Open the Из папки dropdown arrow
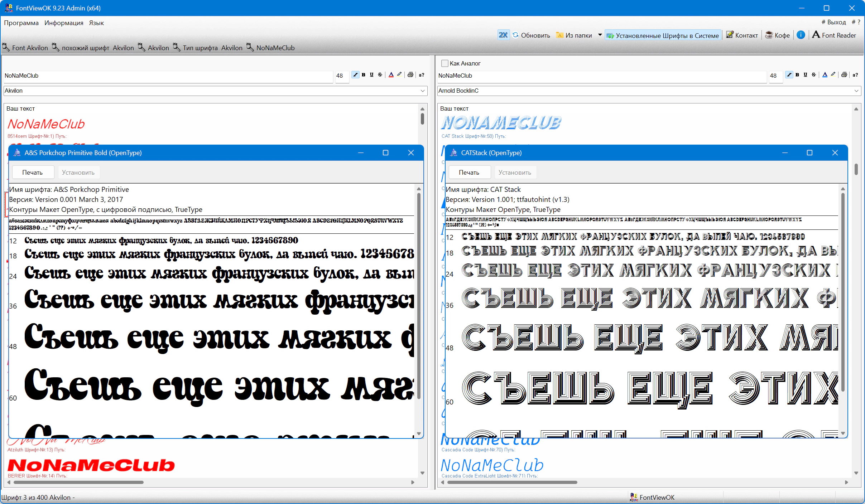The height and width of the screenshot is (504, 865). pyautogui.click(x=600, y=35)
